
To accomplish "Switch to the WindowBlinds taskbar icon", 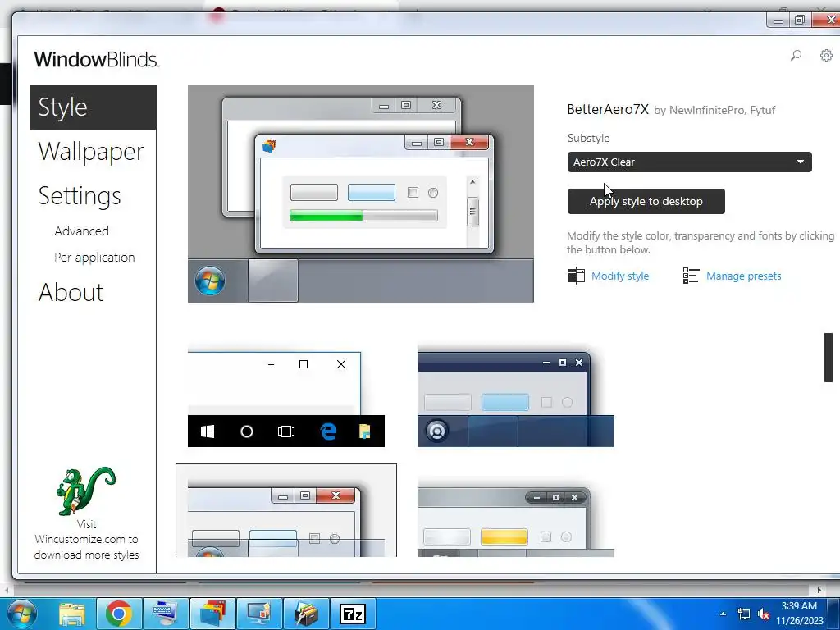I will point(212,614).
